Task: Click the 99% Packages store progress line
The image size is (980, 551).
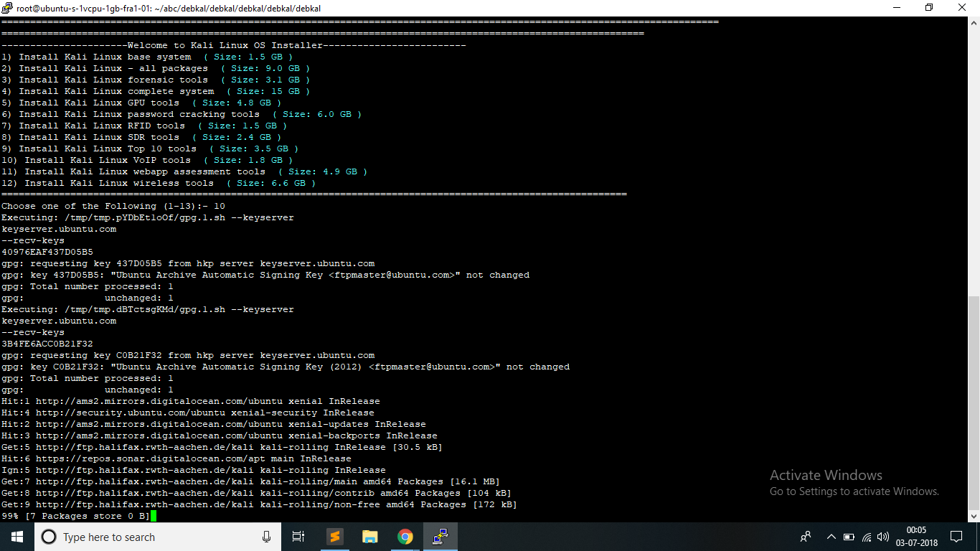Action: tap(76, 516)
